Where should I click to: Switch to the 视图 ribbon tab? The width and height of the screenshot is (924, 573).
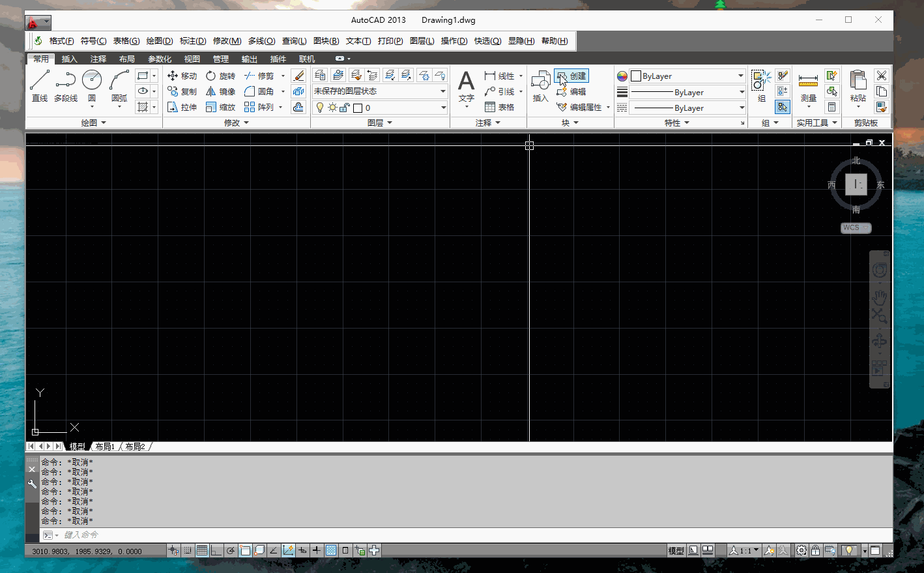coord(192,59)
